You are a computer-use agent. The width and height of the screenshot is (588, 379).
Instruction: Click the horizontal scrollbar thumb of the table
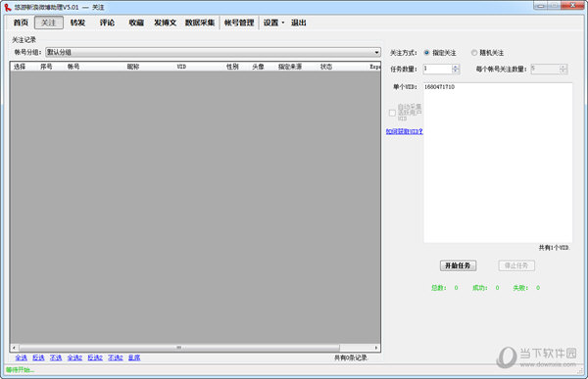(x=179, y=348)
